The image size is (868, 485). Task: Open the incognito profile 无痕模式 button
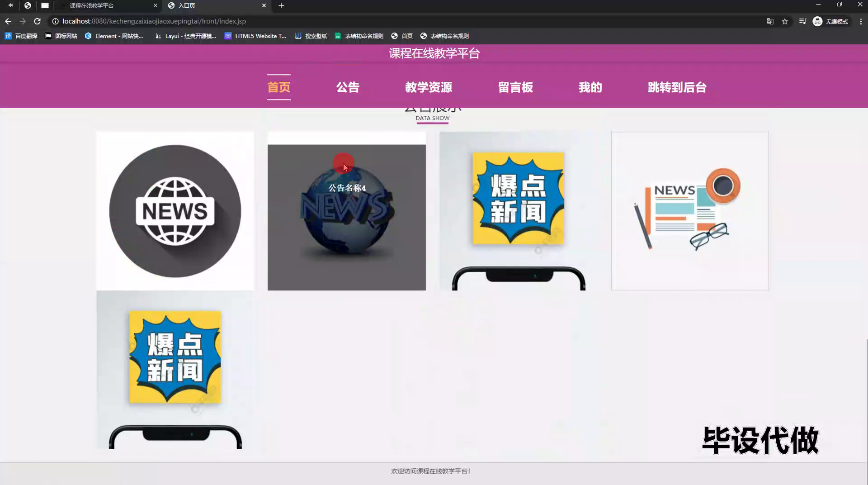click(831, 21)
